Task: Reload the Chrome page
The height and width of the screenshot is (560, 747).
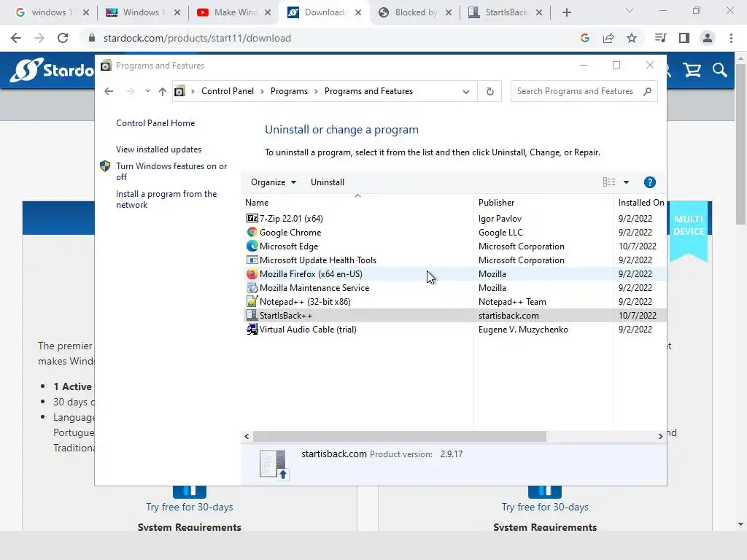Action: [x=63, y=38]
